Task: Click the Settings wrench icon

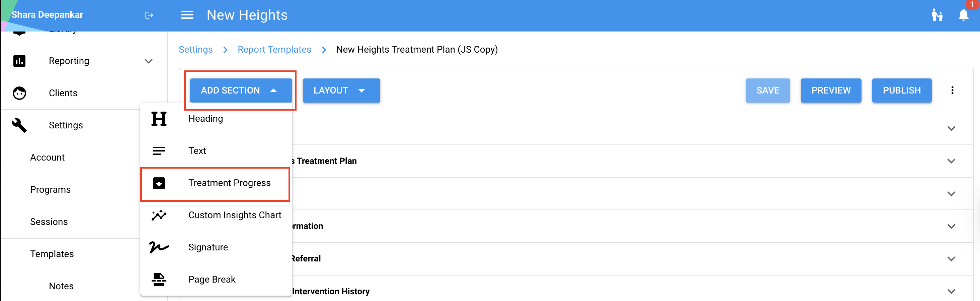Action: [x=19, y=125]
